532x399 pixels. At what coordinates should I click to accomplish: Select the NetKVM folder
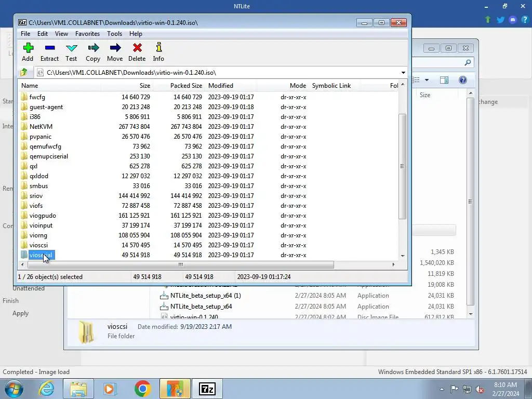41,127
